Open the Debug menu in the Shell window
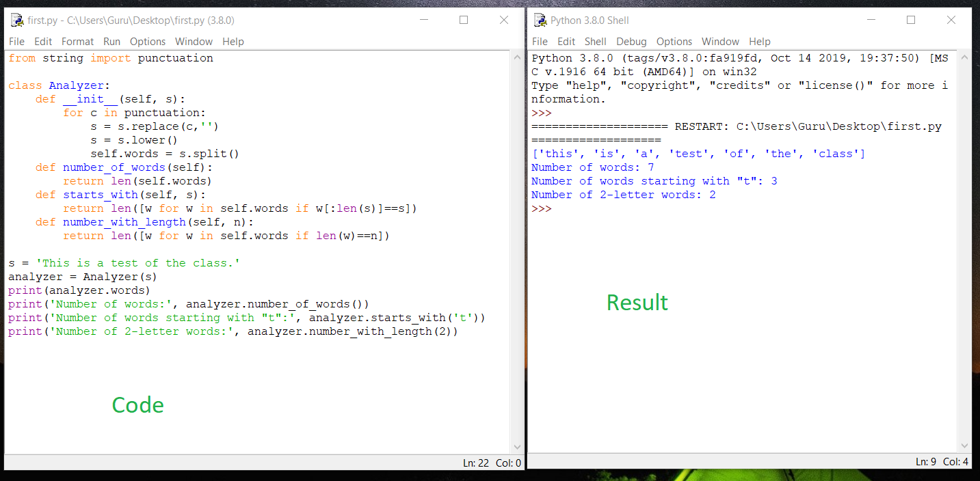The width and height of the screenshot is (980, 481). [631, 41]
